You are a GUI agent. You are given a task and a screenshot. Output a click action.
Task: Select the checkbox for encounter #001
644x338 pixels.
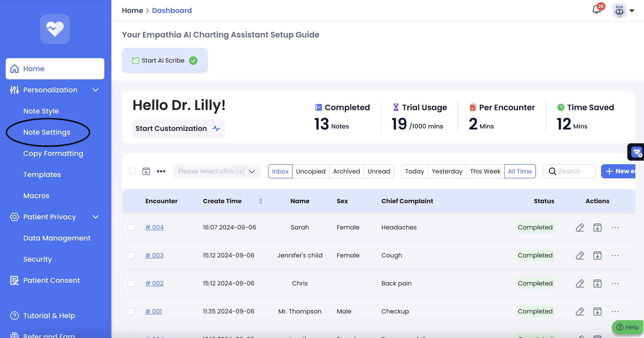131,312
